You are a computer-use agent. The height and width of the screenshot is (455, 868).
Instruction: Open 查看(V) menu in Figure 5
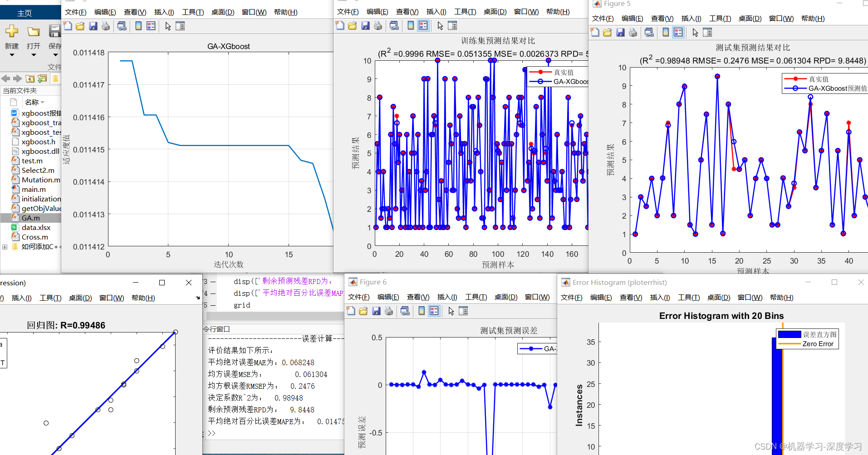tap(662, 18)
